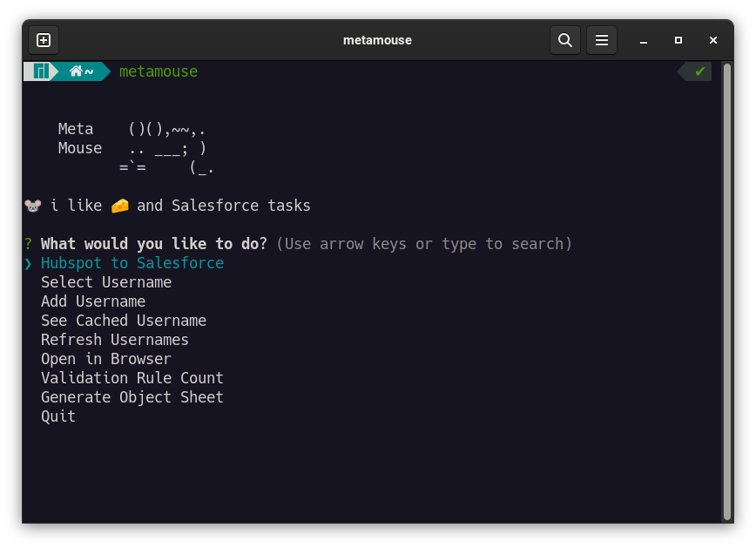Click the 'metamouse' command text

click(159, 71)
